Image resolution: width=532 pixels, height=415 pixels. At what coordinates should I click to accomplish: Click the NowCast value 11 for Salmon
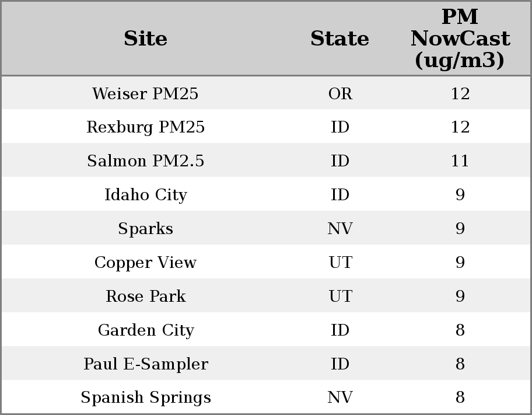click(x=460, y=161)
